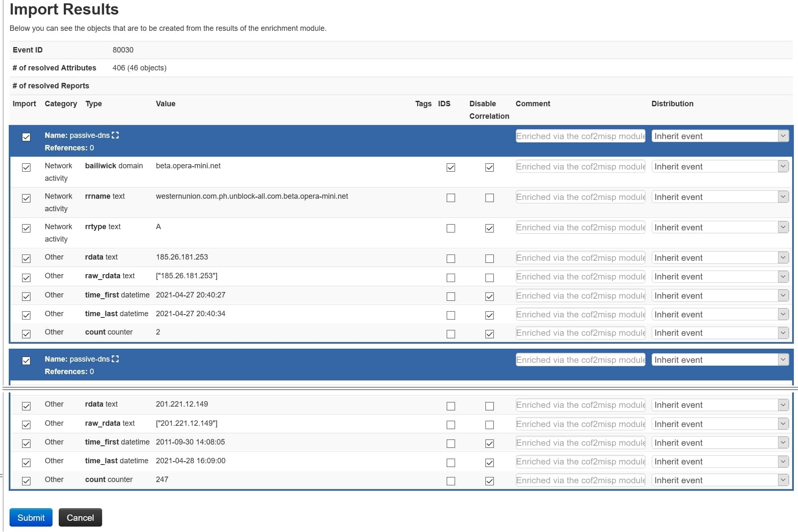Image resolution: width=798 pixels, height=532 pixels.
Task: Uncheck Import for the count counter 247 row
Action: point(26,481)
